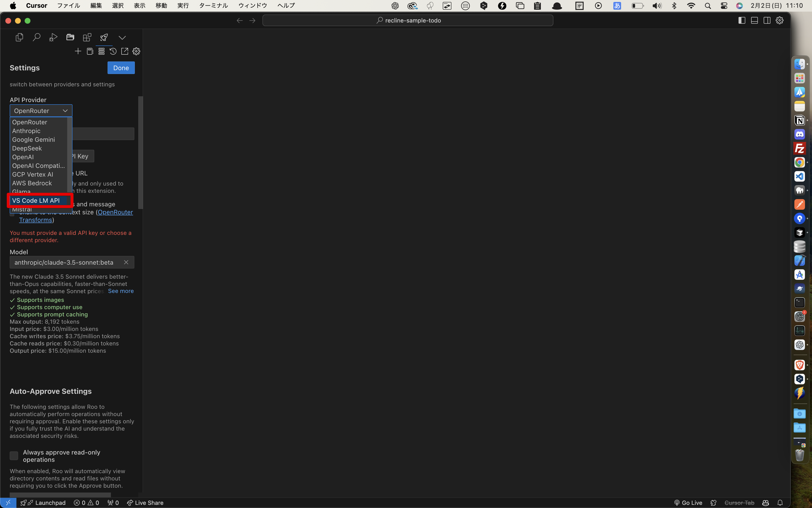Open Roo settings gear icon

click(x=136, y=51)
